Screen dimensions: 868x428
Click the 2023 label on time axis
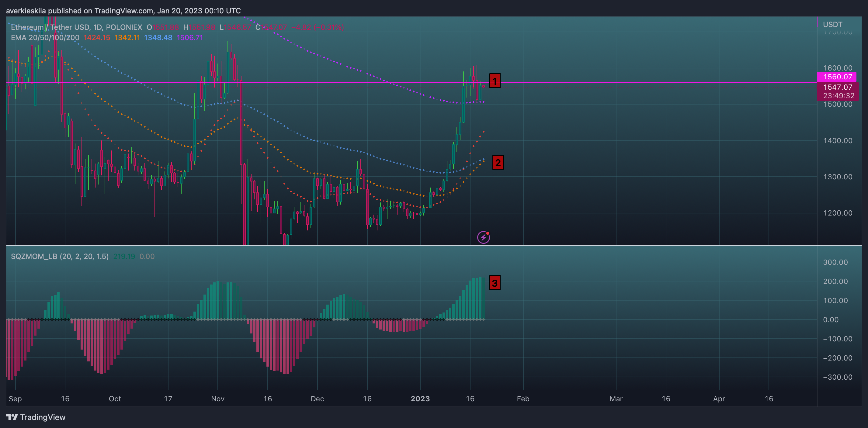coord(420,399)
